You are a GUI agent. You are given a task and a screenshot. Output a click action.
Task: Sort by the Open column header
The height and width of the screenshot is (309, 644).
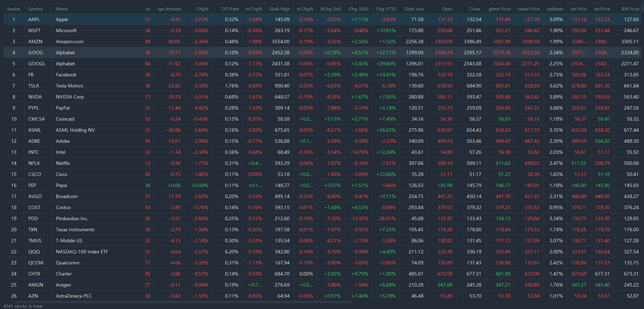pyautogui.click(x=447, y=9)
